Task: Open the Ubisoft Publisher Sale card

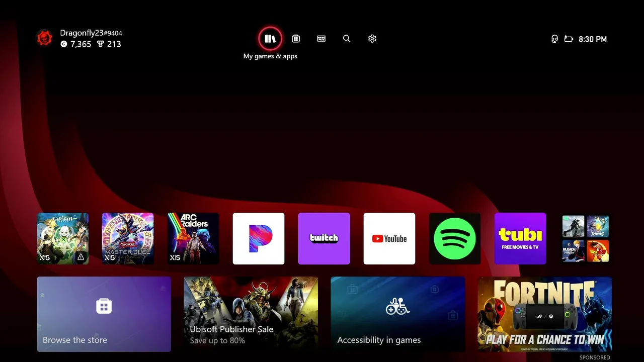Action: (251, 314)
